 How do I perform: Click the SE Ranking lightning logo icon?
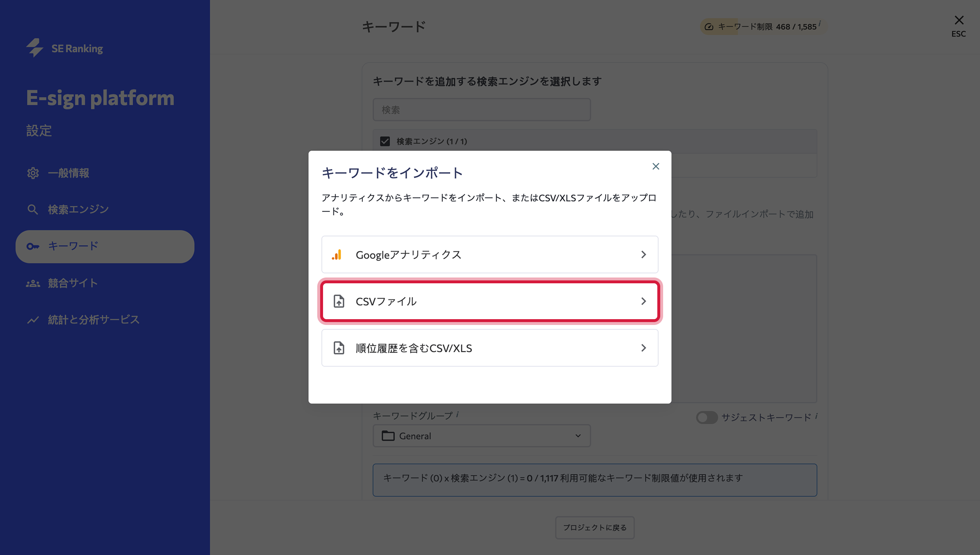click(x=35, y=48)
